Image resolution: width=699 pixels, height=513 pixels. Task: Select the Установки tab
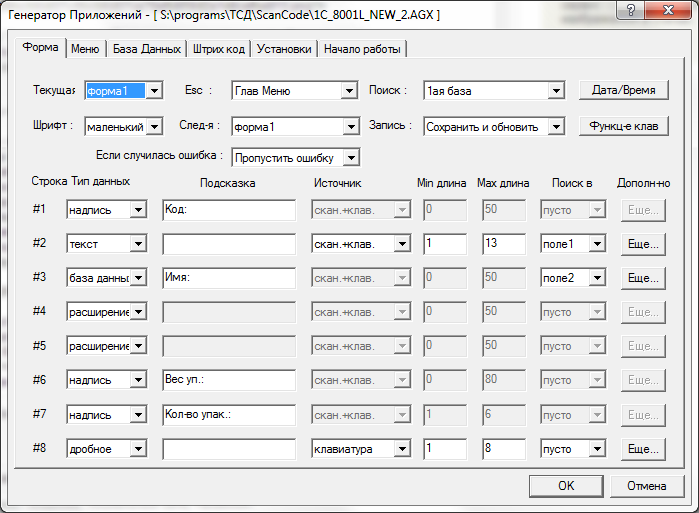[284, 49]
